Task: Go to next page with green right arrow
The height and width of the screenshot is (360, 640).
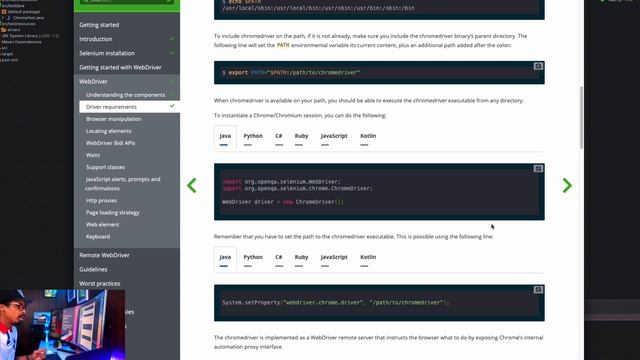Action: coord(567,185)
